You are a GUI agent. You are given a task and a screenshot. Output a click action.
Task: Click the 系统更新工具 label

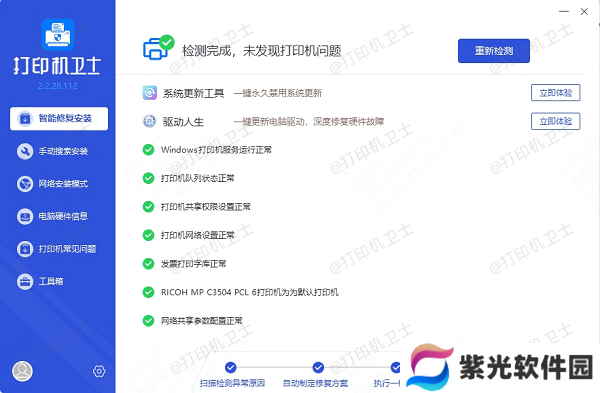tap(194, 93)
